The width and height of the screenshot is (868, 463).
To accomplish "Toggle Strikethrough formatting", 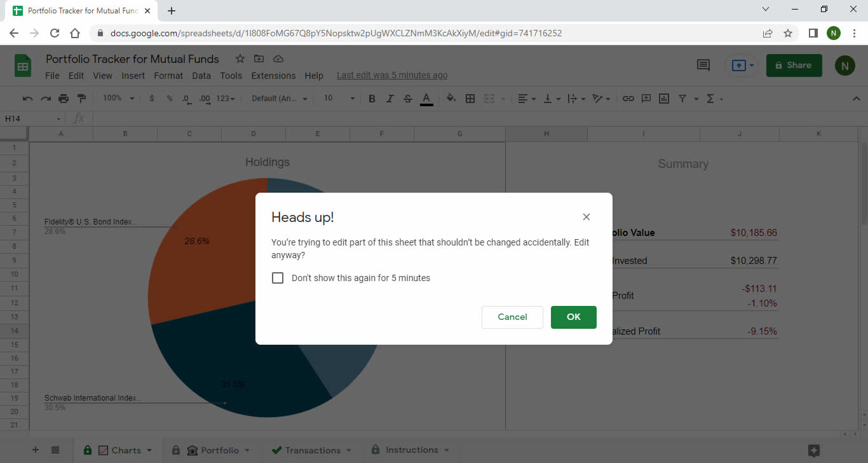I will point(407,99).
